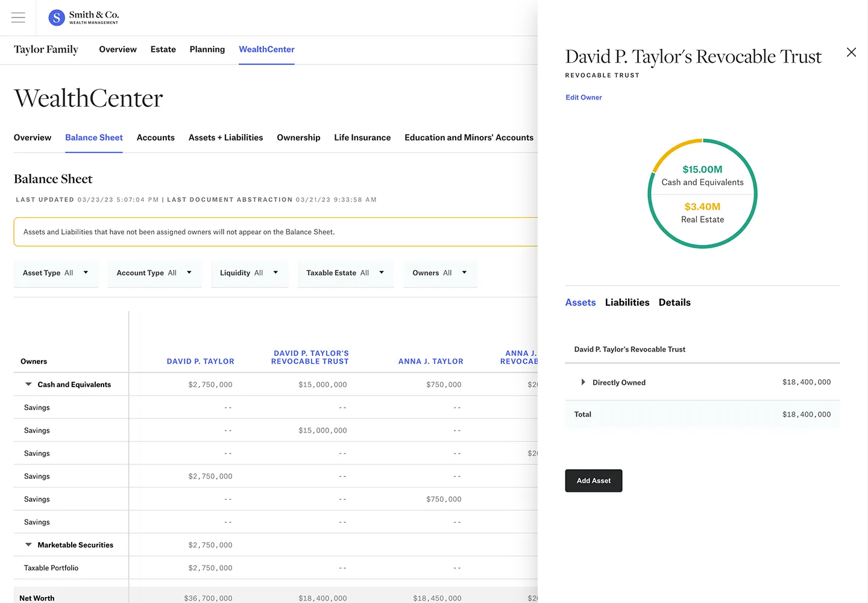Image resolution: width=868 pixels, height=603 pixels.
Task: Click the $750,000 Savings cell
Action: tap(444, 499)
